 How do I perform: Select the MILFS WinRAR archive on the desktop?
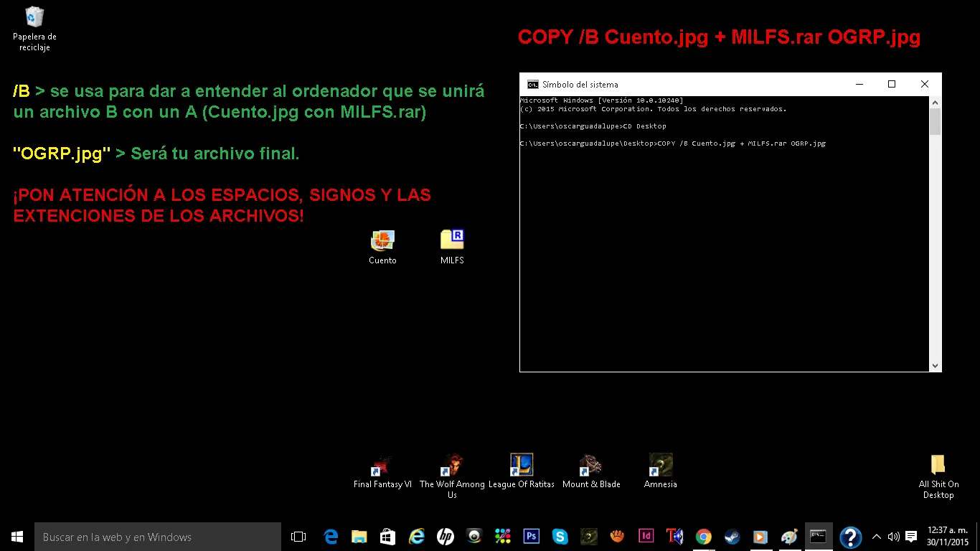pyautogui.click(x=452, y=240)
